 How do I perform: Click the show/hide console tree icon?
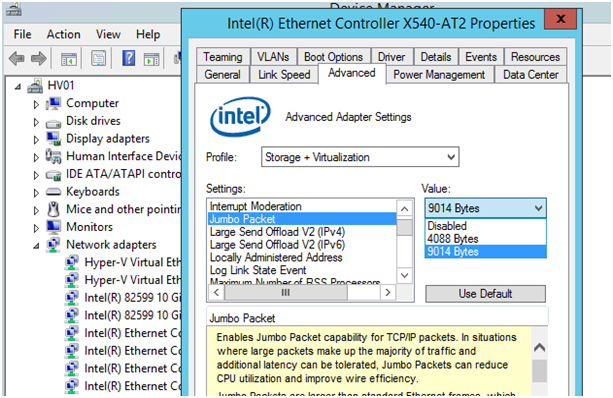(x=68, y=59)
